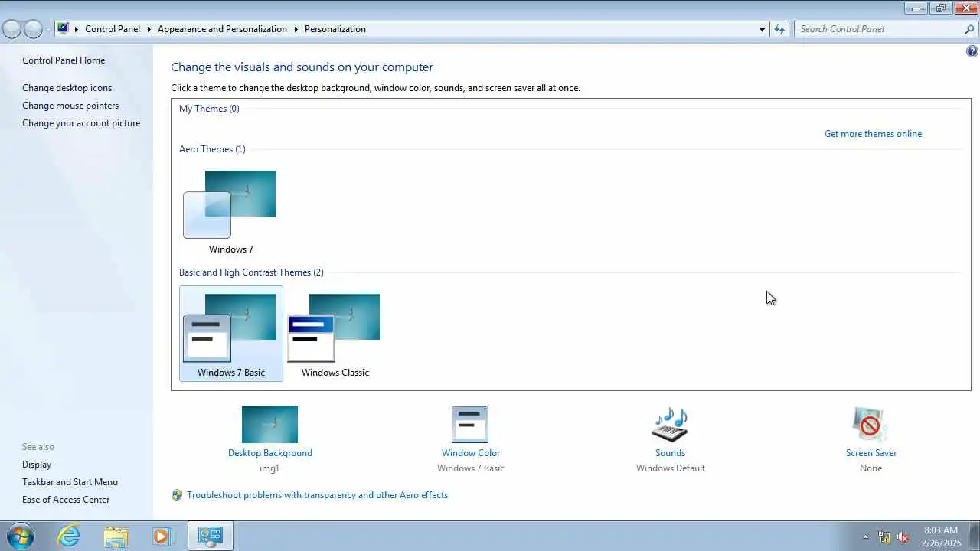This screenshot has width=980, height=551.
Task: Click Appearance and Personalization breadcrumb
Action: coord(222,29)
